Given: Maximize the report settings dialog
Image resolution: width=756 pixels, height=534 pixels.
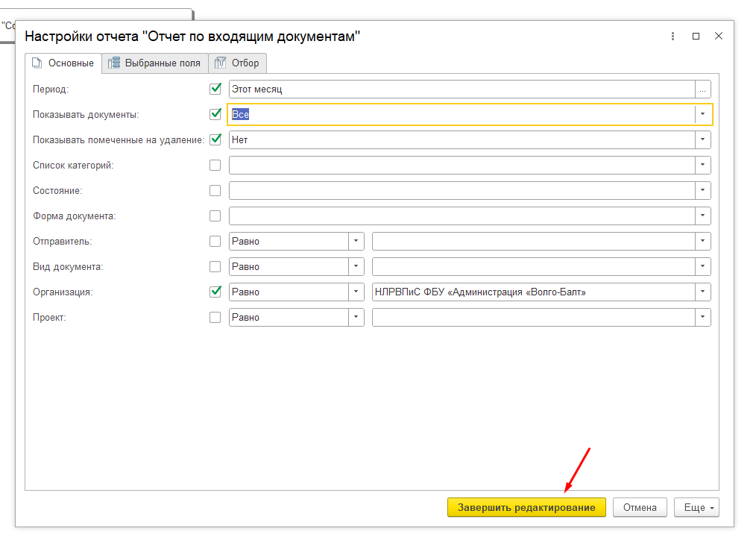Looking at the screenshot, I should pos(696,36).
